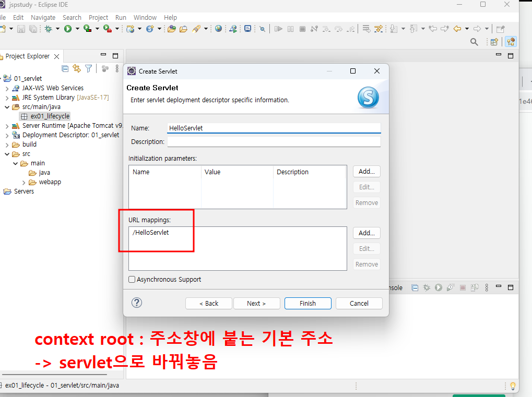532x397 pixels.
Task: Click the Debug bug toolbar icon
Action: [x=49, y=29]
